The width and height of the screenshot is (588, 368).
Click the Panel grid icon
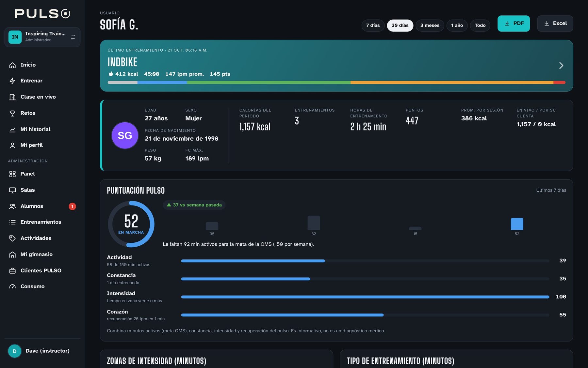12,174
